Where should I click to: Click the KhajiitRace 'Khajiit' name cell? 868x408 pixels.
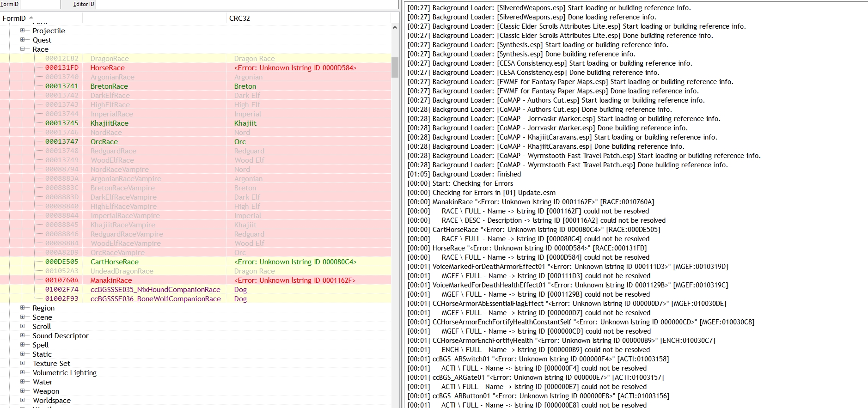[x=245, y=123]
